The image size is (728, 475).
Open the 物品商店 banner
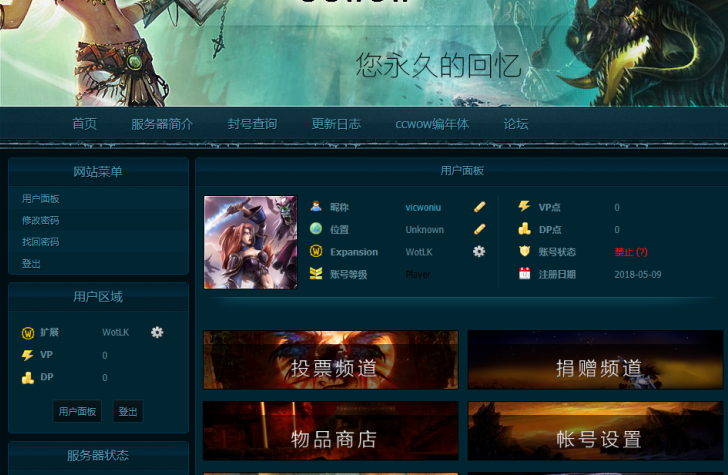click(331, 431)
